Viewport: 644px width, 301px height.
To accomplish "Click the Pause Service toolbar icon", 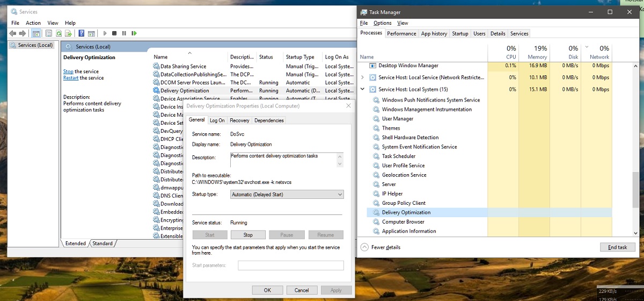I will (x=124, y=33).
